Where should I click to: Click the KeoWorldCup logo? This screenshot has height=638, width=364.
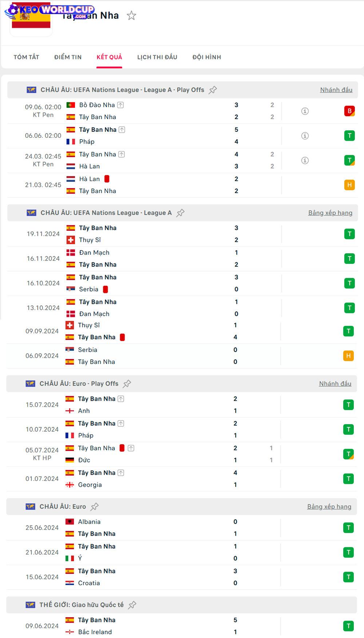point(50,11)
